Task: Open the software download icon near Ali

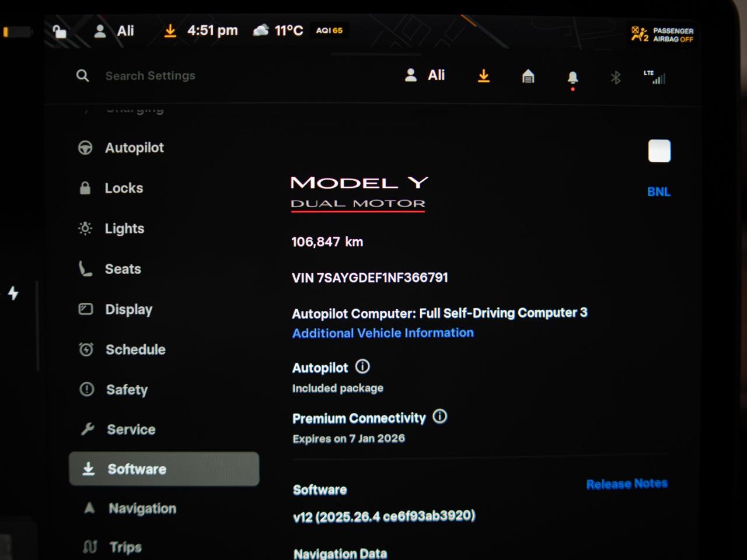Action: [x=483, y=76]
